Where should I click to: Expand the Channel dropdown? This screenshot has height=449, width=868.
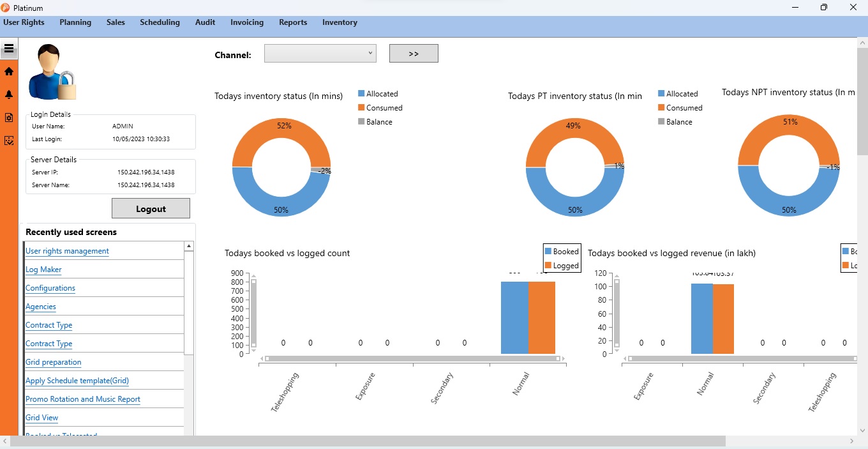coord(320,54)
